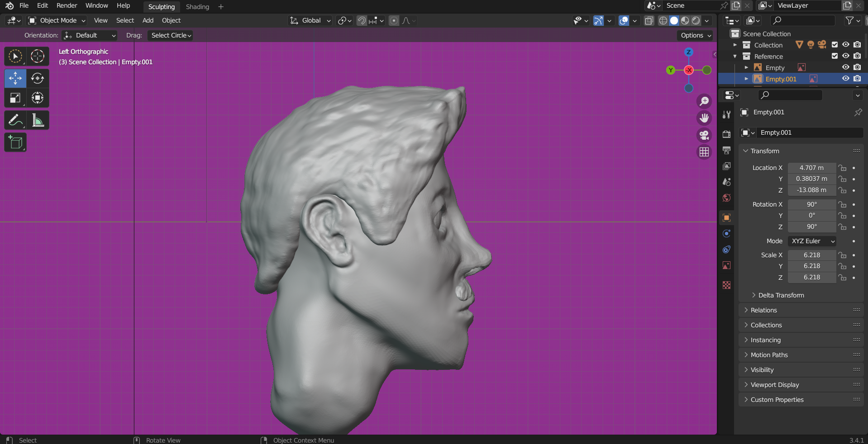868x444 pixels.
Task: Open the Texture properties tab
Action: (x=726, y=285)
